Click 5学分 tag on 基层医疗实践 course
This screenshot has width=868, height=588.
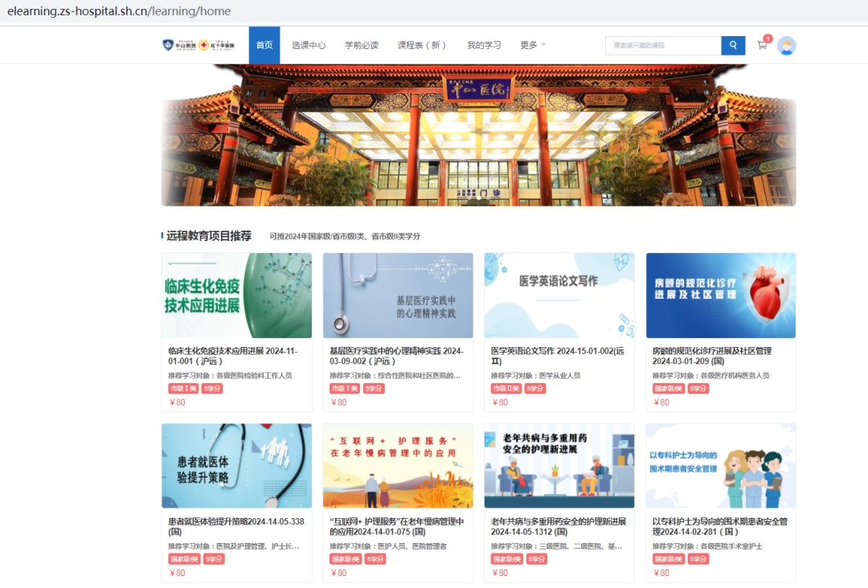[374, 388]
